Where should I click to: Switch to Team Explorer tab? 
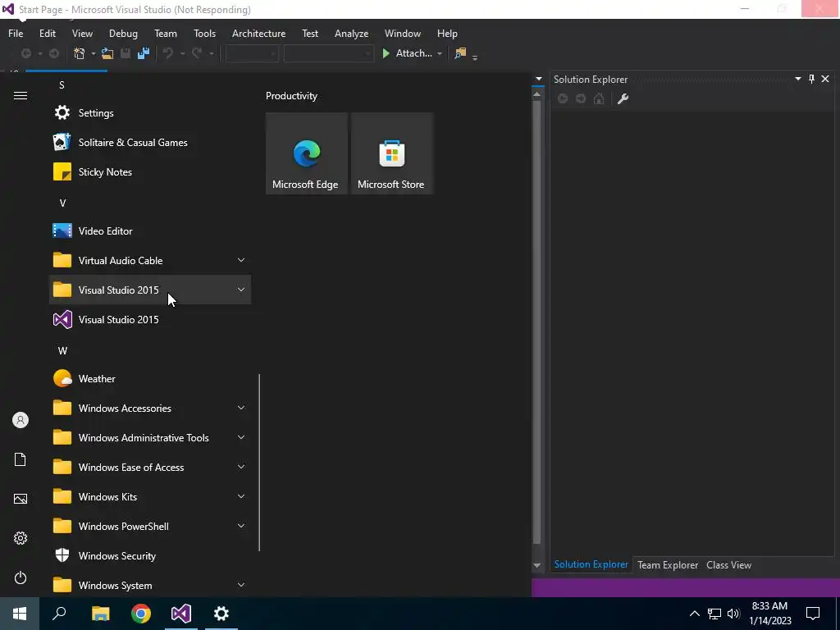(668, 565)
